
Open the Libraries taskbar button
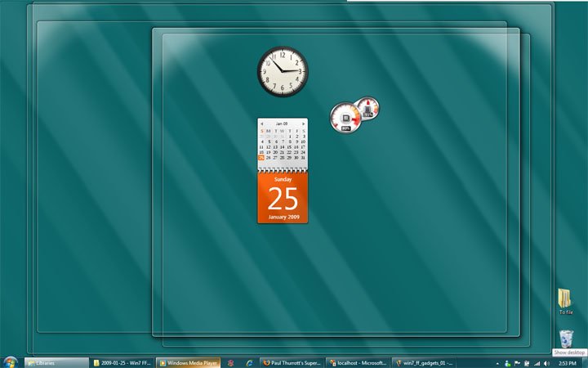pos(56,363)
